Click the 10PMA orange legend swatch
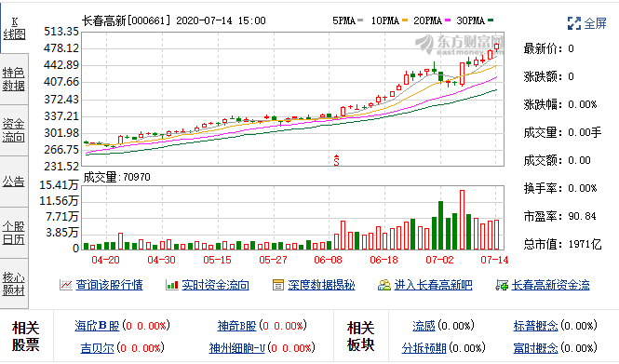This screenshot has height=364, width=619. point(405,20)
